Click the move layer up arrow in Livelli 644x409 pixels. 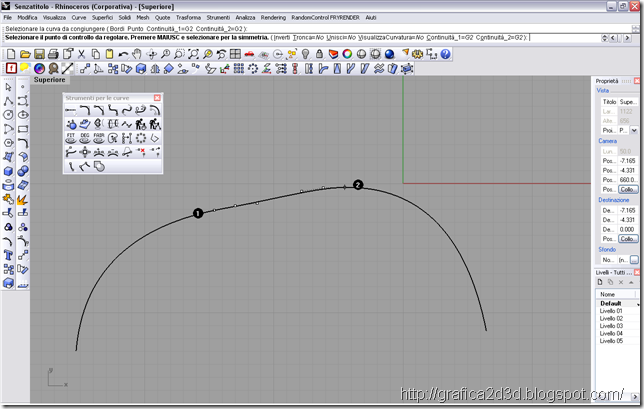click(x=631, y=282)
